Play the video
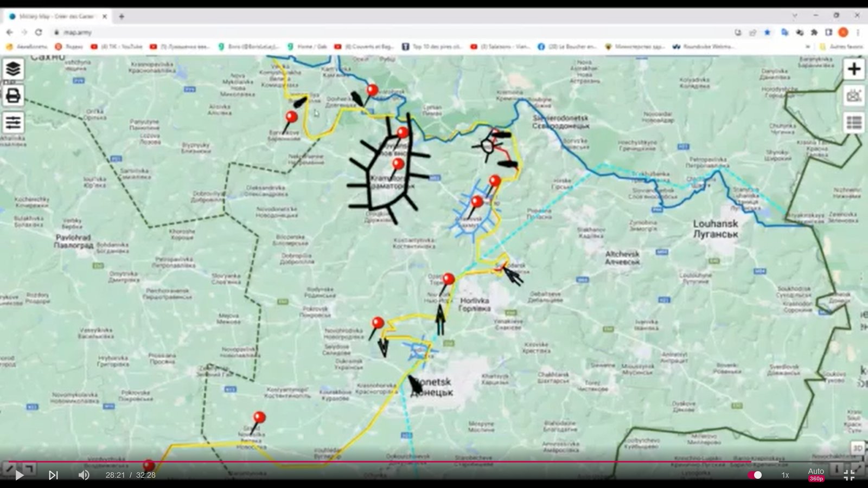 click(x=19, y=475)
